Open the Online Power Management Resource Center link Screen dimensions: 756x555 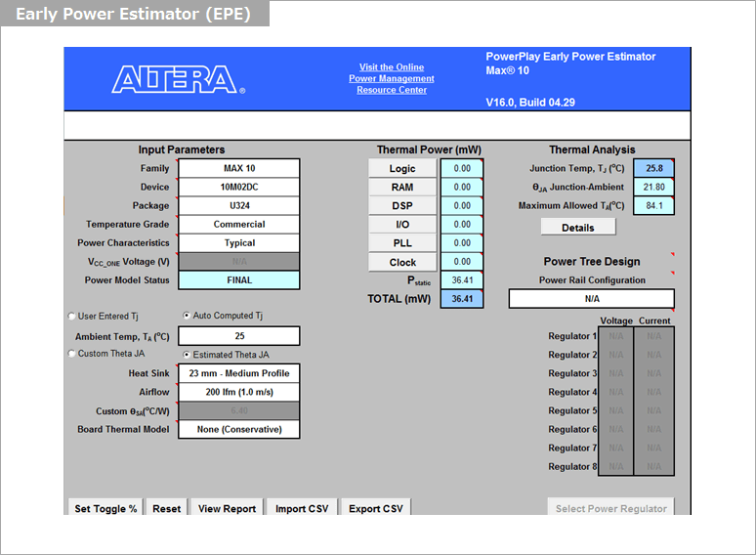click(x=392, y=78)
